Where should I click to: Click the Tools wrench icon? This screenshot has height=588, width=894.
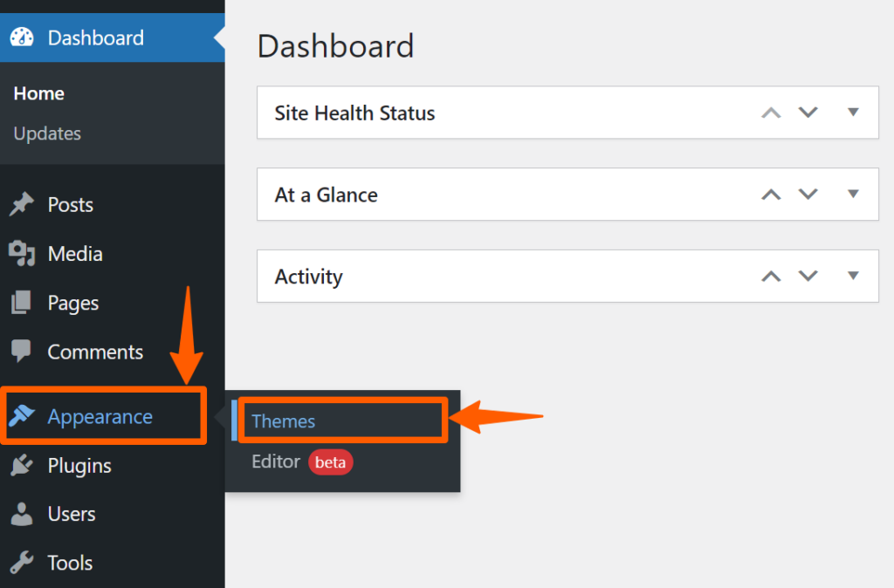coord(22,563)
